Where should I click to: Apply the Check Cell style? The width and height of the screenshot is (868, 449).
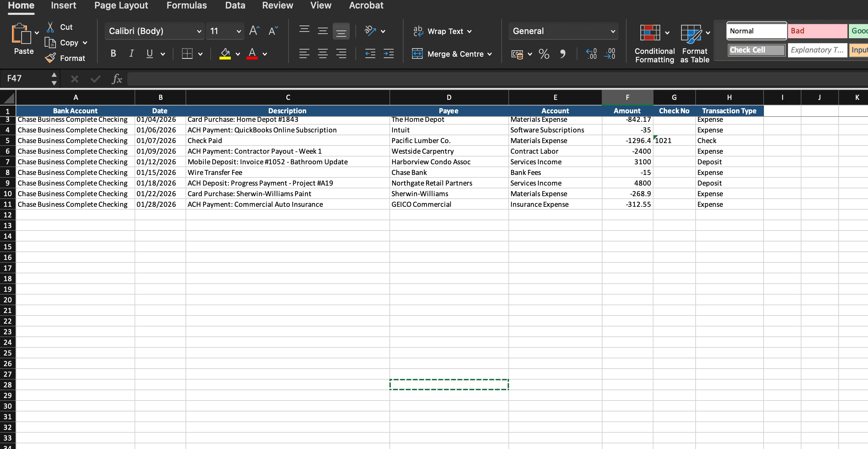(756, 50)
